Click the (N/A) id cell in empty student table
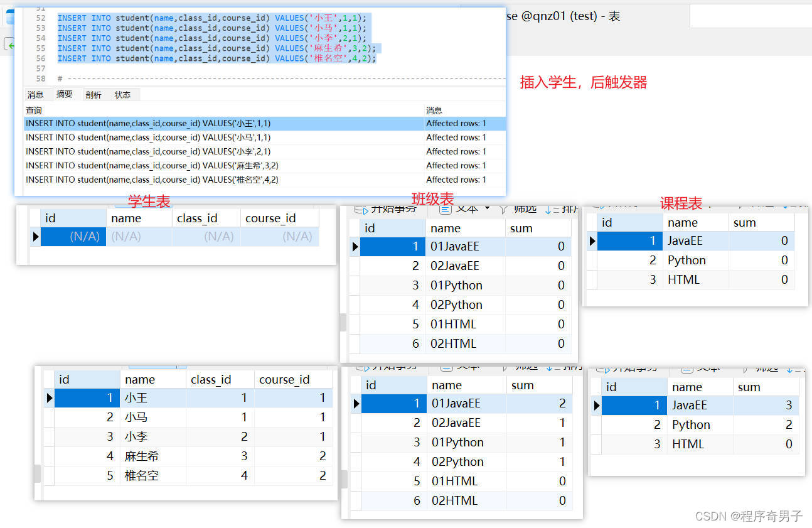This screenshot has width=812, height=528. tap(73, 237)
